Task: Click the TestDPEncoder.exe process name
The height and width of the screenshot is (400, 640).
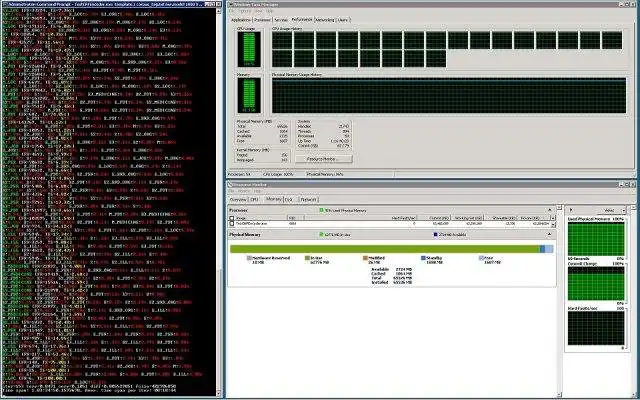Action: point(252,224)
